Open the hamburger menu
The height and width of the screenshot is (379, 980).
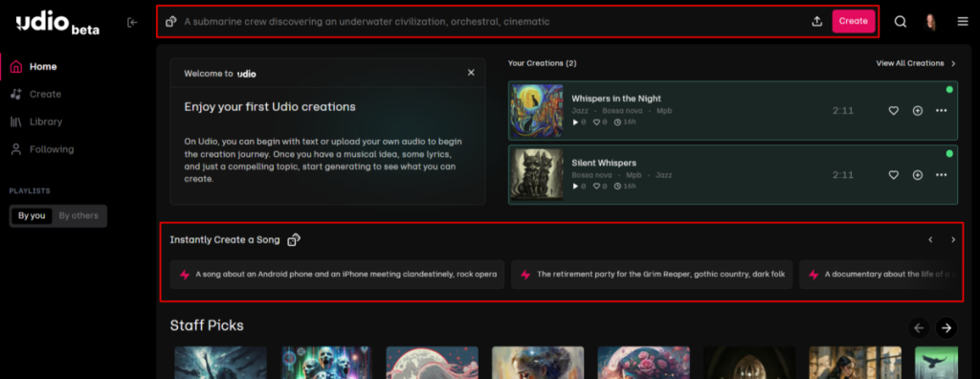point(963,21)
